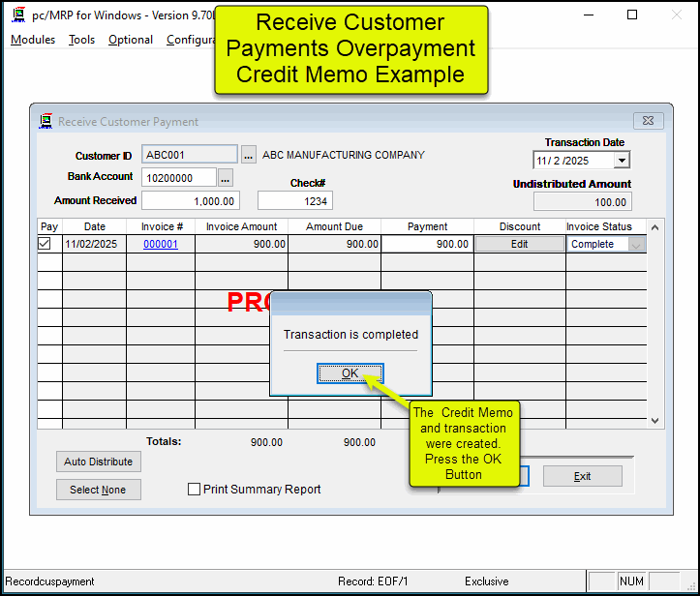Open the Modules menu

[x=33, y=40]
